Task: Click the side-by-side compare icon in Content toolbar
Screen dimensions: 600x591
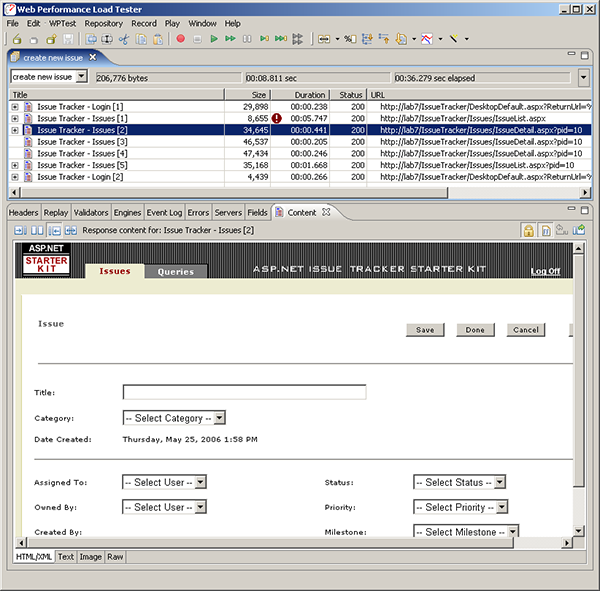Action: (37, 230)
